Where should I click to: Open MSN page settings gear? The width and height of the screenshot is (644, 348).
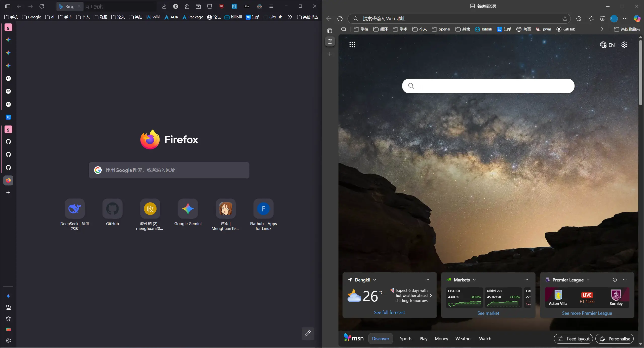click(624, 45)
